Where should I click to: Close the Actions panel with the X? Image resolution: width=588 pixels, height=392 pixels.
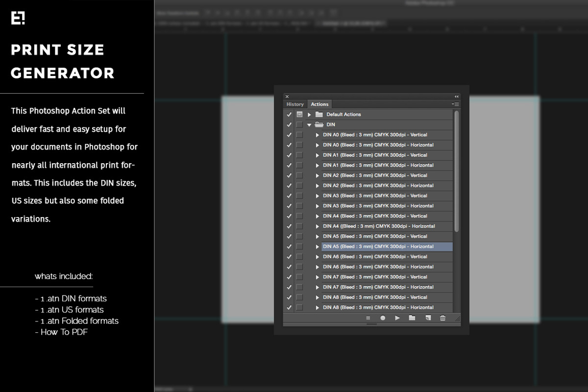click(x=287, y=97)
